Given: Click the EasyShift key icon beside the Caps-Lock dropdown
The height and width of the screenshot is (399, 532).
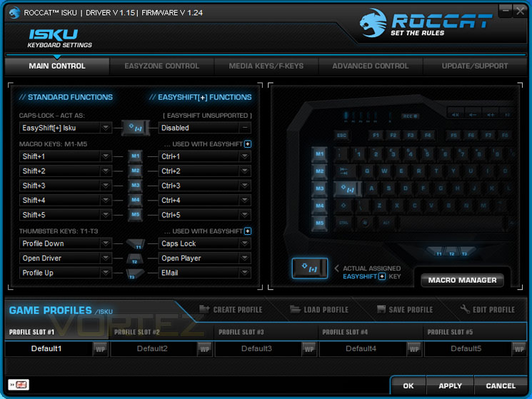Looking at the screenshot, I should tap(136, 128).
